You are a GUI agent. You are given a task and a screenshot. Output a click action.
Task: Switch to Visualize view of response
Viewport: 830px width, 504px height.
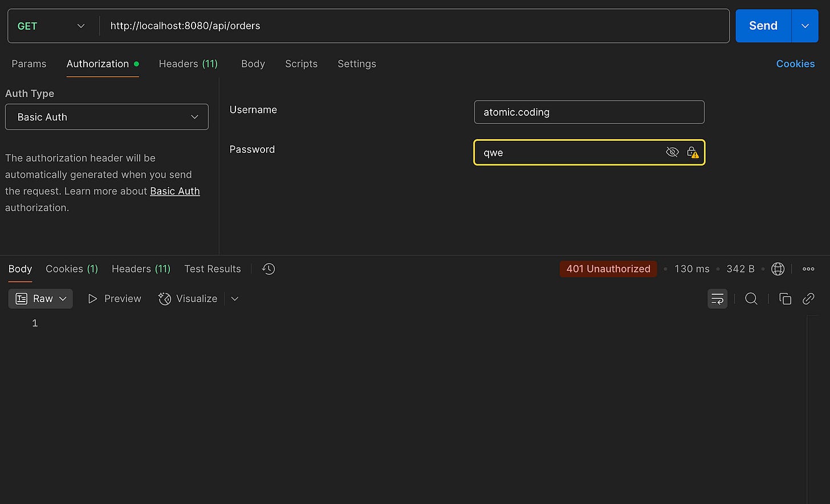tap(188, 299)
